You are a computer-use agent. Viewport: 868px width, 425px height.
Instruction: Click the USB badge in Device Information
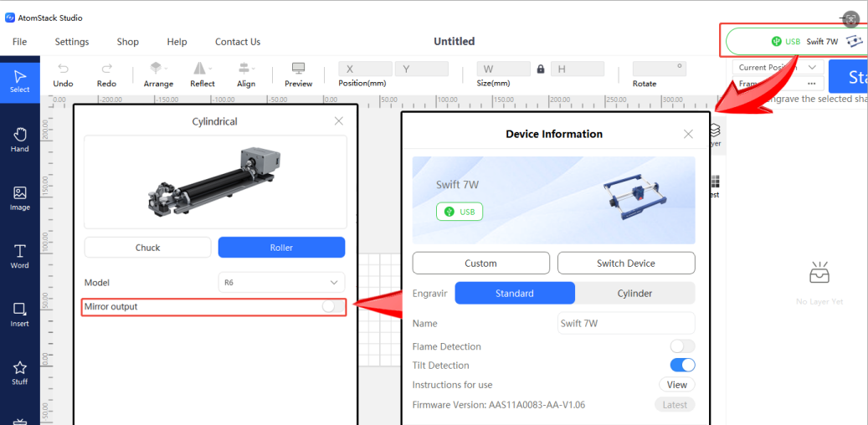[x=460, y=212]
